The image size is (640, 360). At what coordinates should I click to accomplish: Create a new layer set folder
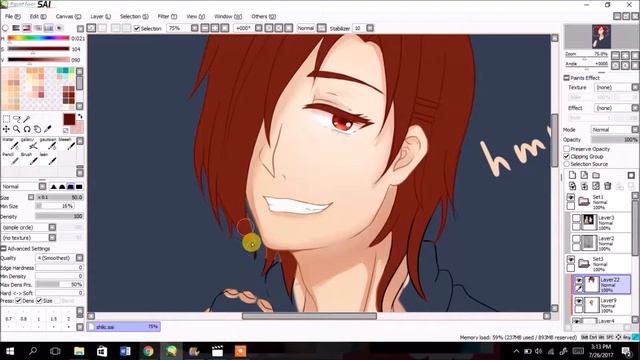click(x=596, y=175)
